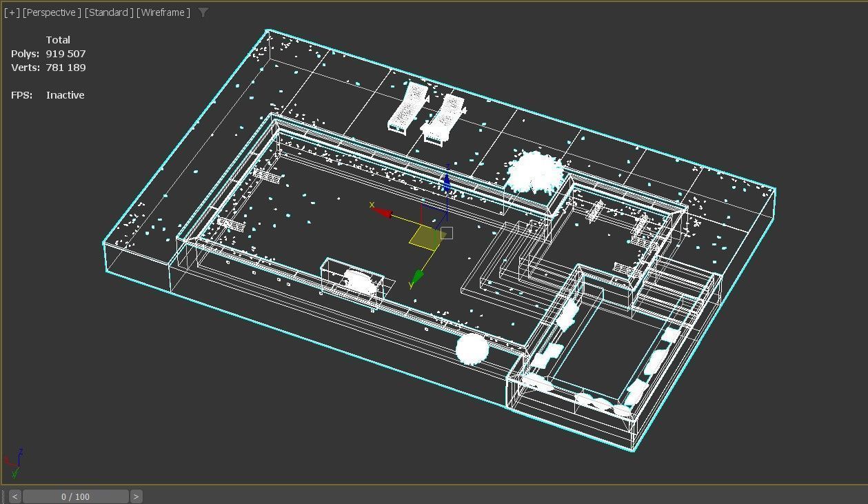Click the time slider previous frame arrow
Viewport: 868px width, 504px height.
(15, 496)
